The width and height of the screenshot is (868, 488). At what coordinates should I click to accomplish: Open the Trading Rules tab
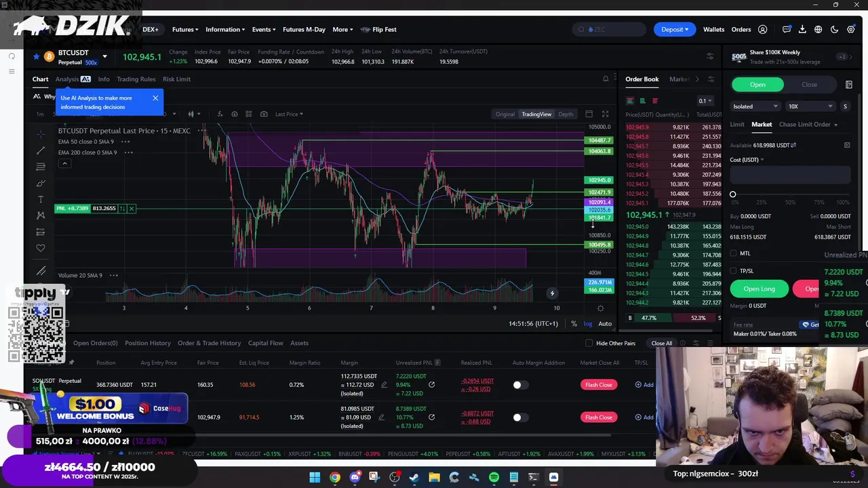pos(136,79)
